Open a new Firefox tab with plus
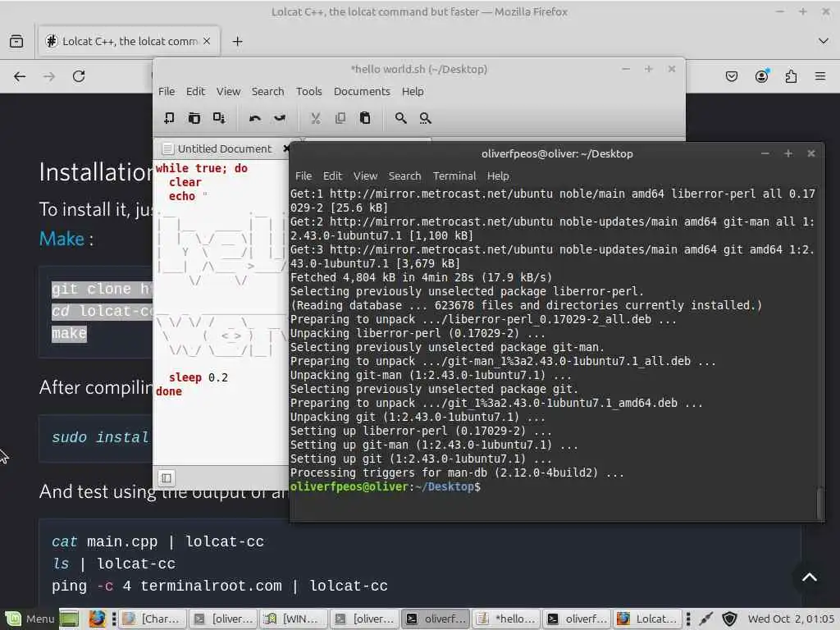This screenshot has height=630, width=840. [237, 41]
